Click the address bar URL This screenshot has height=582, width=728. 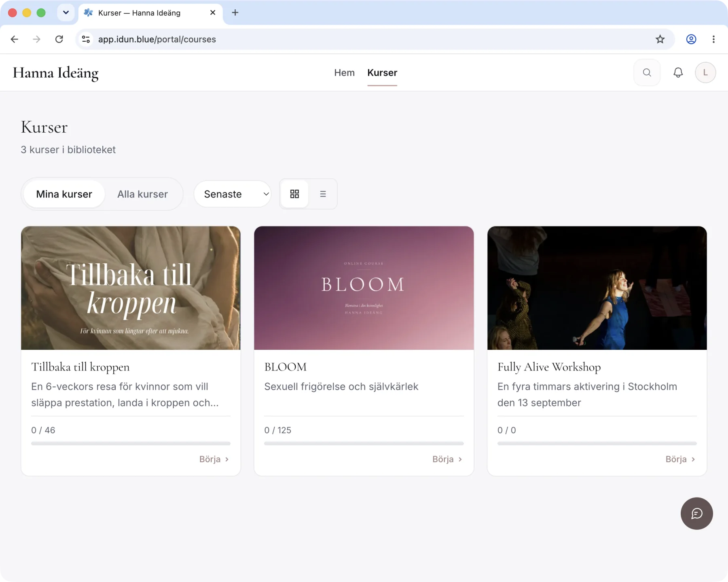click(x=157, y=39)
